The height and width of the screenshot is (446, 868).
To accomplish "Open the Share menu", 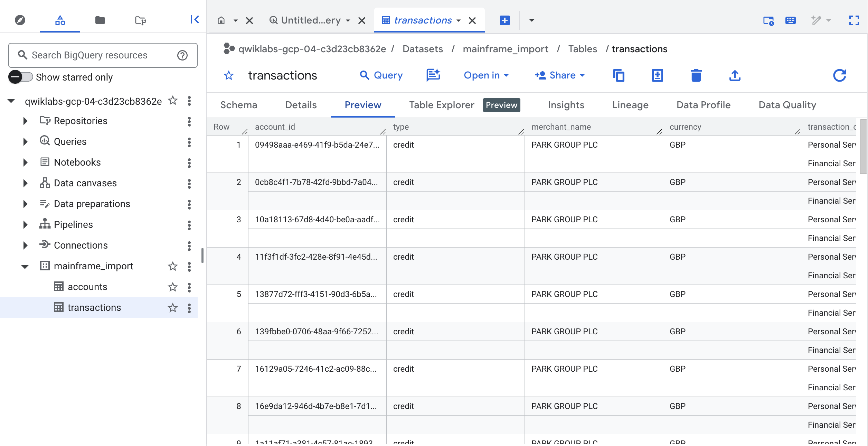I will click(x=560, y=75).
